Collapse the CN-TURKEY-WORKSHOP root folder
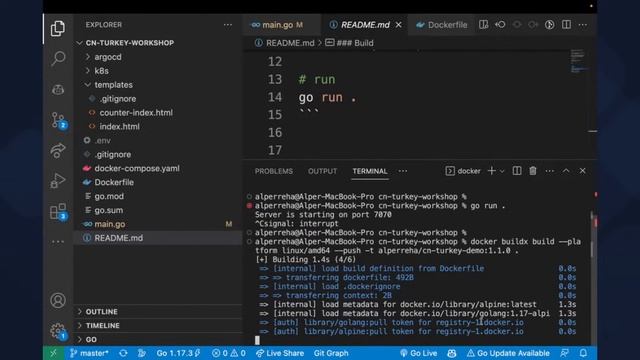Image resolution: width=640 pixels, height=360 pixels. pos(130,43)
